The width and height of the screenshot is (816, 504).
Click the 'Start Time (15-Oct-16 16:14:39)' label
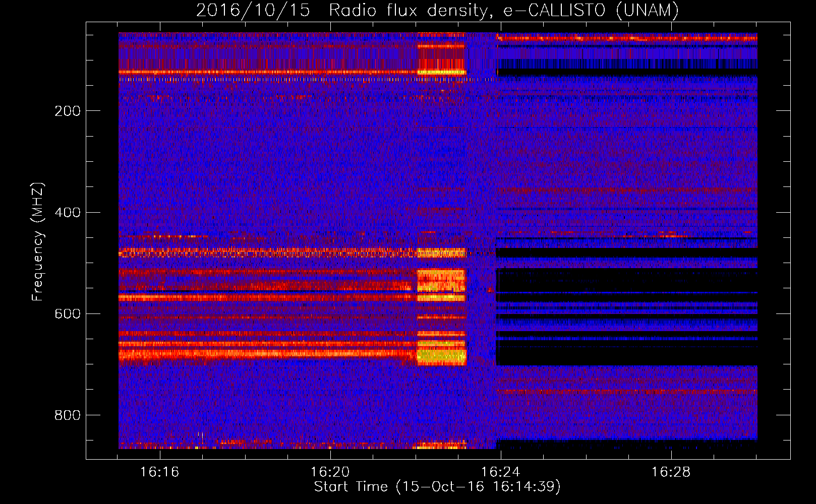(x=437, y=487)
